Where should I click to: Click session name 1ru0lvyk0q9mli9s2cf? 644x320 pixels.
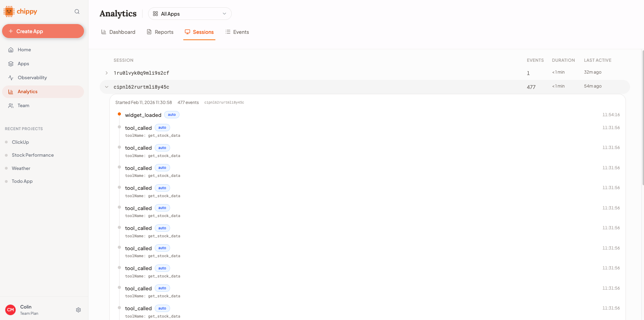coord(141,73)
